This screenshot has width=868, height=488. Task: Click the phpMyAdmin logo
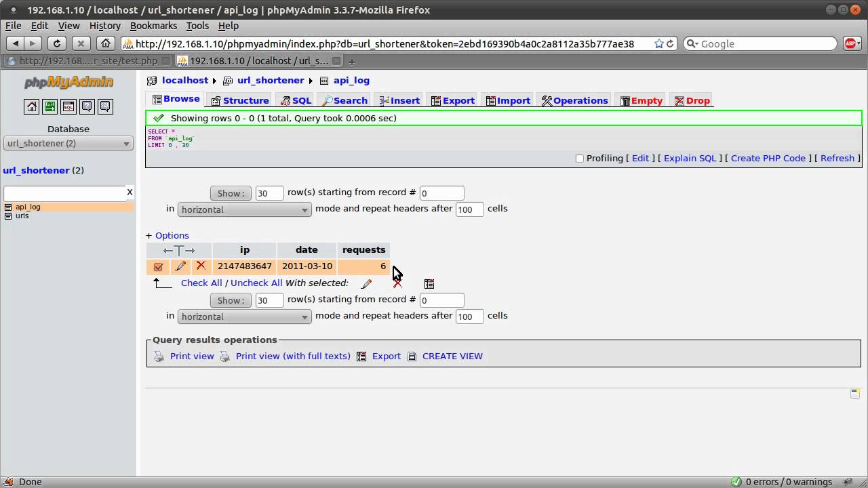click(68, 83)
